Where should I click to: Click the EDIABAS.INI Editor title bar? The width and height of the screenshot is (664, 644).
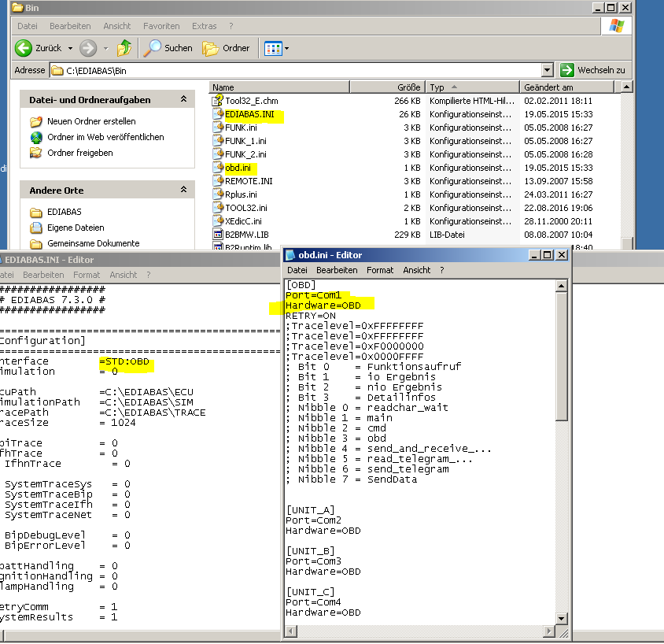[140, 259]
